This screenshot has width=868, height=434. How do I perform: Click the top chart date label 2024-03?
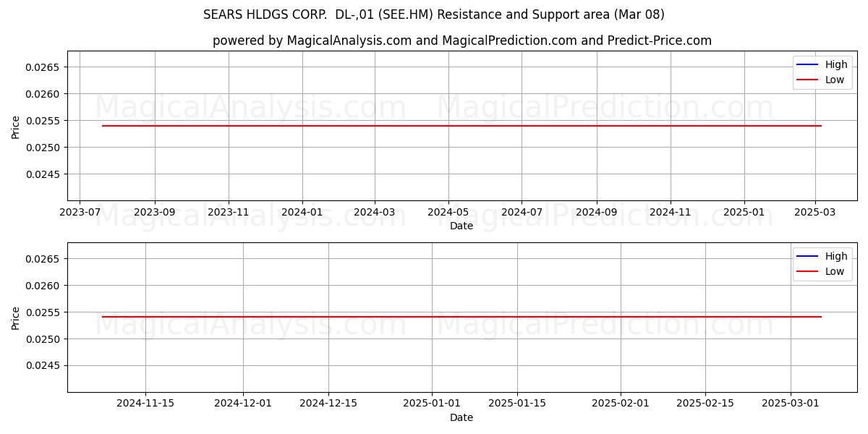[375, 212]
